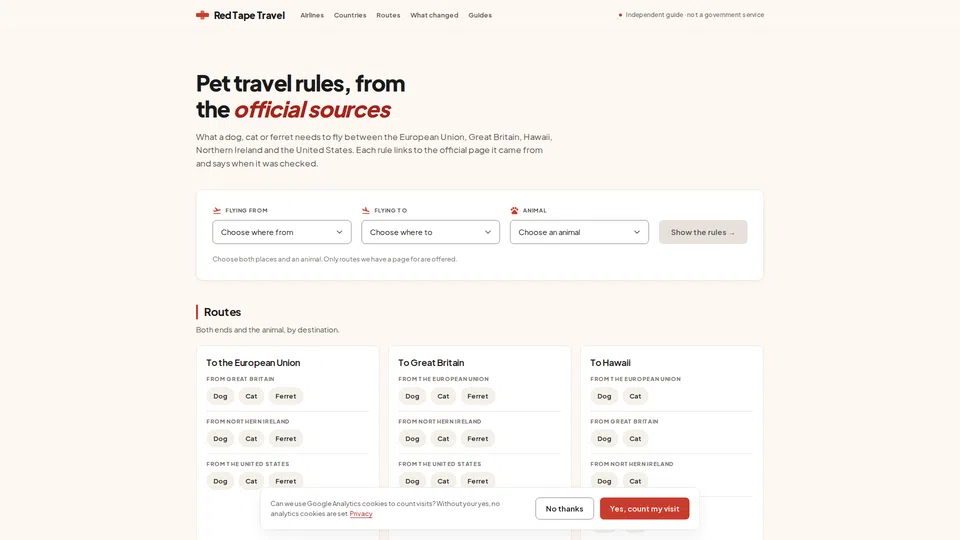Select Cat from European Union to Hawaii

636,396
